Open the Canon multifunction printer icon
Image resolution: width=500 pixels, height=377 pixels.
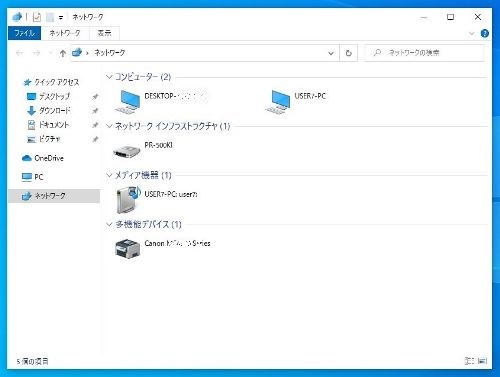[127, 248]
